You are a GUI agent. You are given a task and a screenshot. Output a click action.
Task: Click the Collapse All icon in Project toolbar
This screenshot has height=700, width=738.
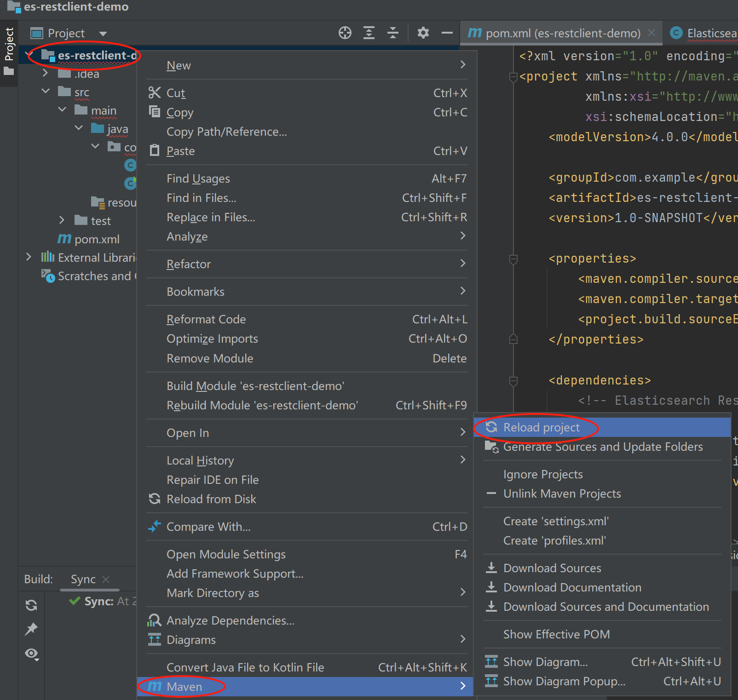(x=393, y=33)
